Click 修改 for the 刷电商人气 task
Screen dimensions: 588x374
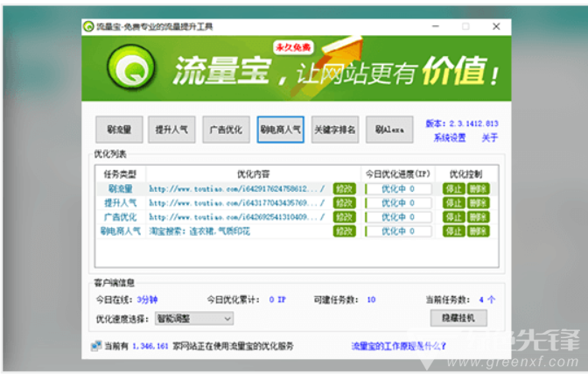tap(344, 231)
